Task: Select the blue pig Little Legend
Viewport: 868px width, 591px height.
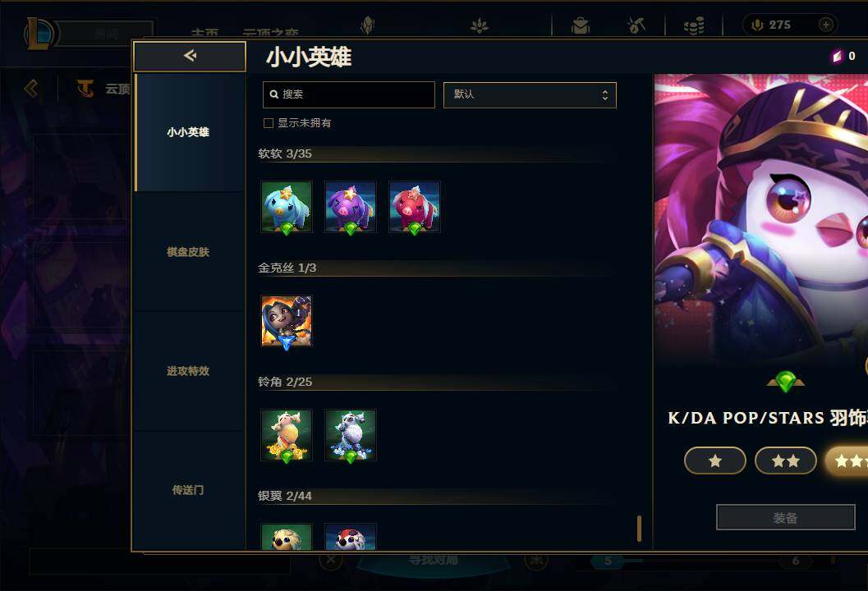Action: pyautogui.click(x=287, y=207)
